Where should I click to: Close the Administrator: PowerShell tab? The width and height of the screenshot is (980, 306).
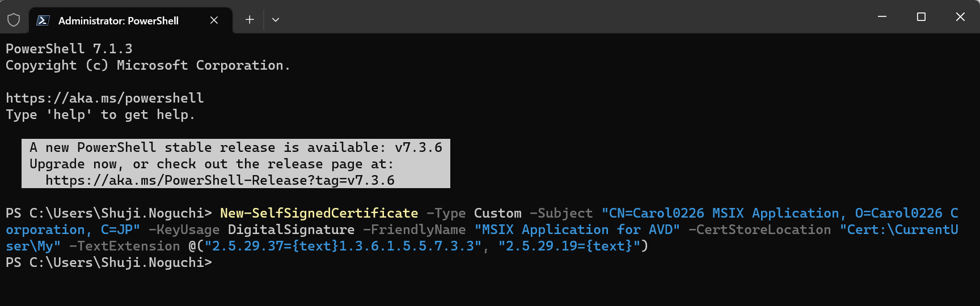[x=214, y=20]
